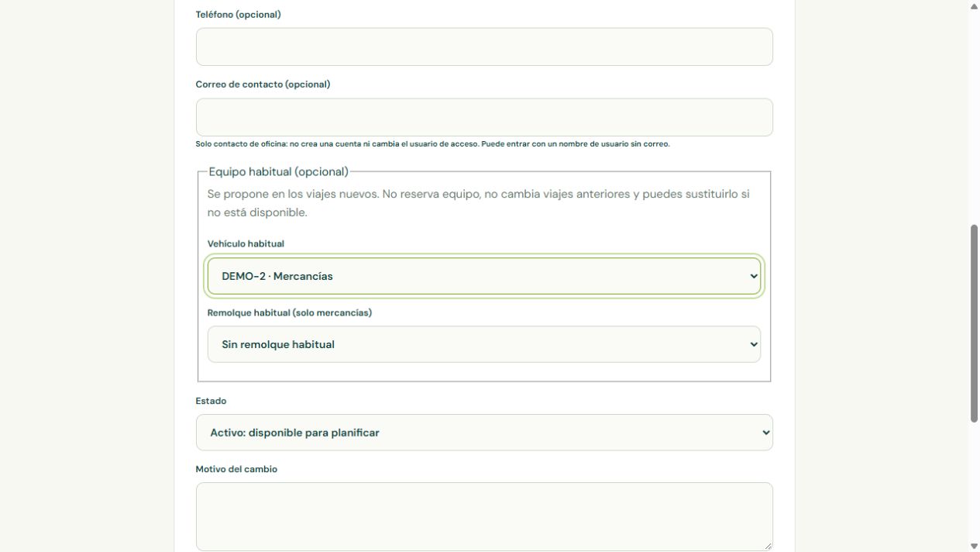Click the Motivo del cambio resize handle
Viewport: 980px width, 552px height.
pyautogui.click(x=767, y=545)
